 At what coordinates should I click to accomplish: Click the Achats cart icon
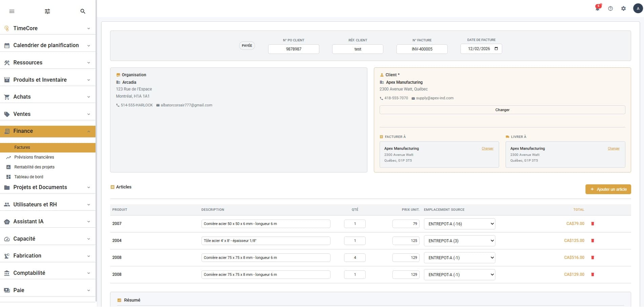[x=7, y=97]
